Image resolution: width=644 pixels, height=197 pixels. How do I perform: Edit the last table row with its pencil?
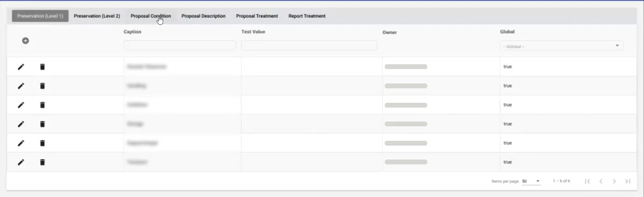[21, 162]
